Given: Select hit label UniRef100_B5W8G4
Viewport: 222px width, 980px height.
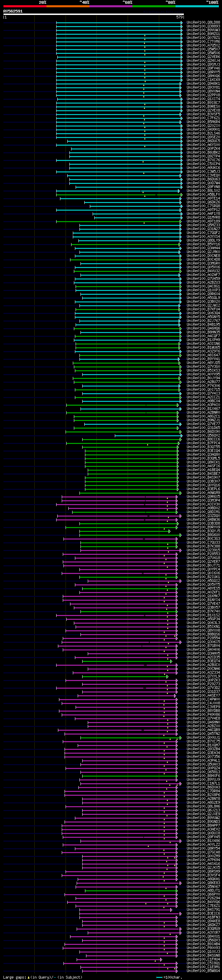Looking at the screenshot, I should (203, 971).
